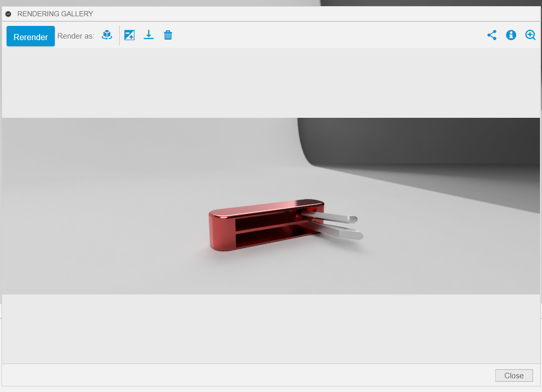Click the Rerender button

(x=30, y=36)
